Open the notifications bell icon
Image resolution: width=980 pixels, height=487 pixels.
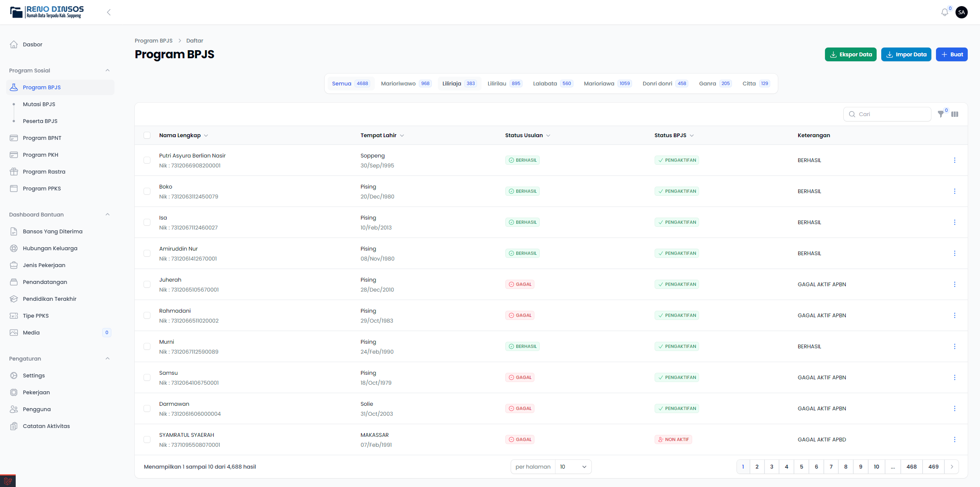[944, 13]
